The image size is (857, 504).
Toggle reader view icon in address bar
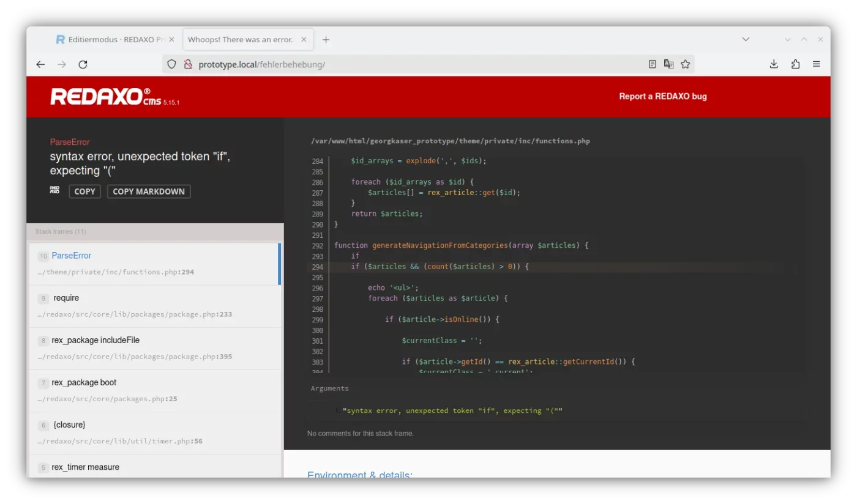(653, 64)
